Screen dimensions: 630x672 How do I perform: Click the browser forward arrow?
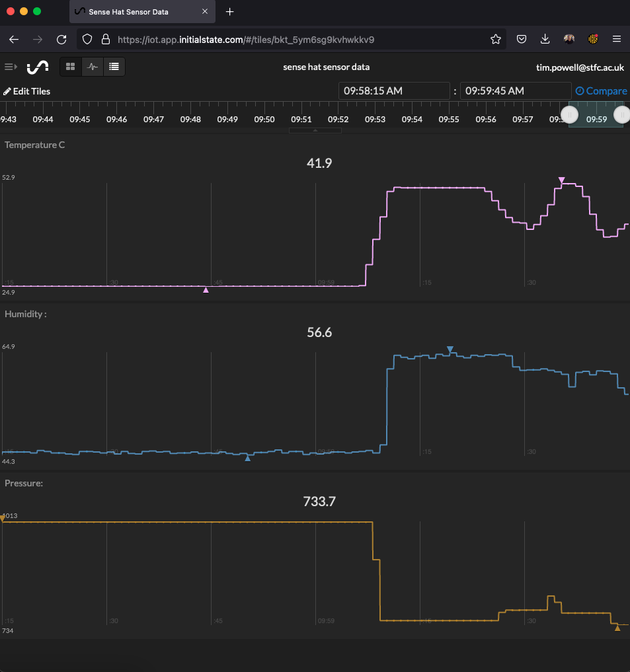pos(38,40)
